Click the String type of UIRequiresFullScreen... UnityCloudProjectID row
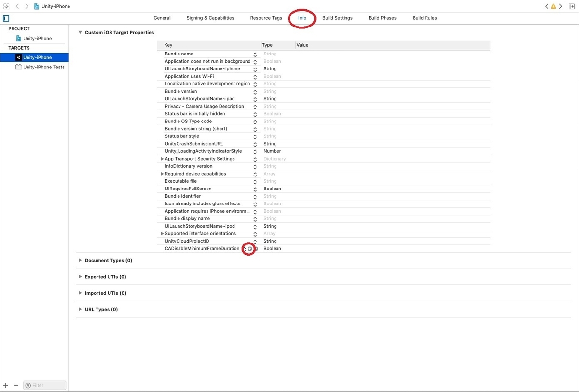579x392 pixels. tap(270, 241)
